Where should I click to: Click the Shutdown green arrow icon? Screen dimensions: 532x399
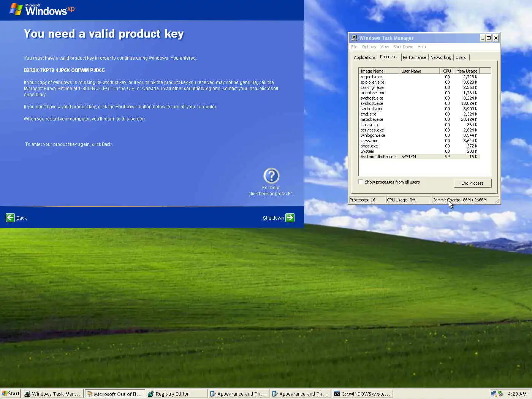[x=290, y=218]
